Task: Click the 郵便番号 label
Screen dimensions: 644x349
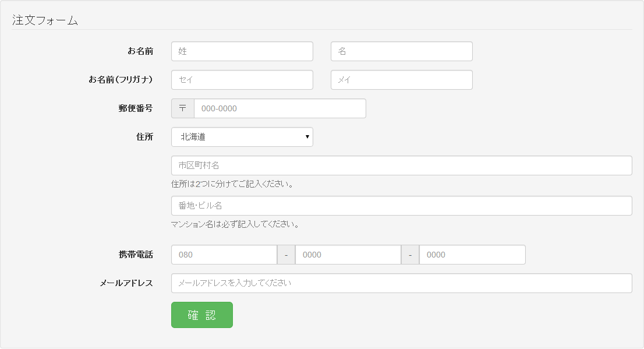Action: tap(136, 108)
